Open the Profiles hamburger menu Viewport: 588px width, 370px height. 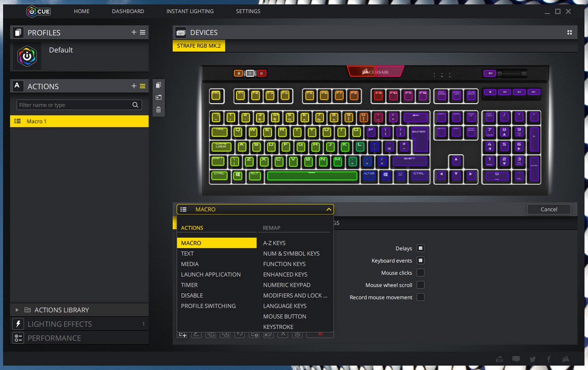point(142,33)
